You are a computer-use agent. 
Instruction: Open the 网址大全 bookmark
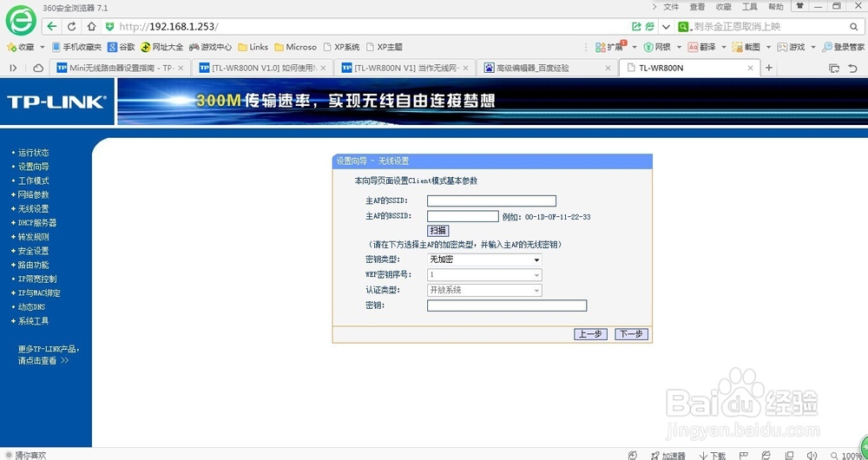[x=161, y=47]
